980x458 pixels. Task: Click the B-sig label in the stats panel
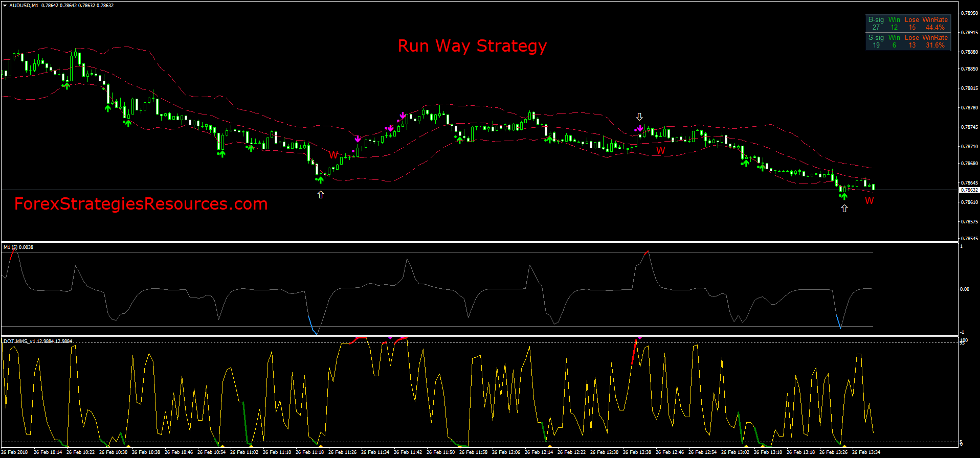pyautogui.click(x=876, y=20)
